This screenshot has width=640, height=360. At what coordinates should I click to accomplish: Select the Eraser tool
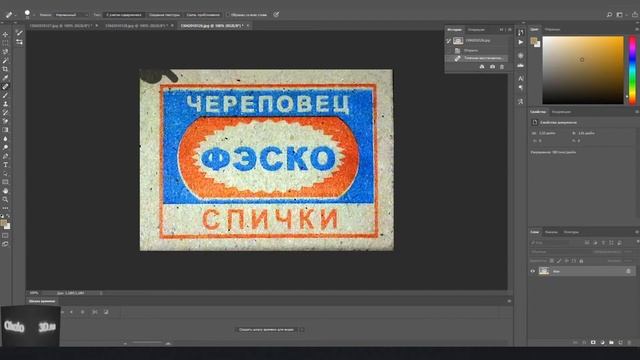click(5, 121)
